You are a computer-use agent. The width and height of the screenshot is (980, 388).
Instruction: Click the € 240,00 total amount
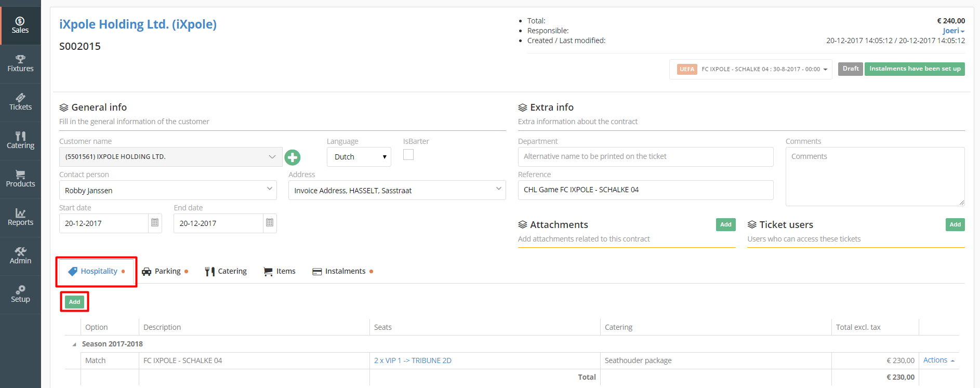(x=951, y=21)
